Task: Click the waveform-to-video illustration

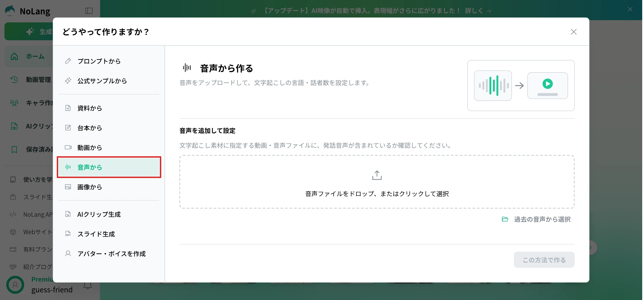Action: (x=521, y=86)
